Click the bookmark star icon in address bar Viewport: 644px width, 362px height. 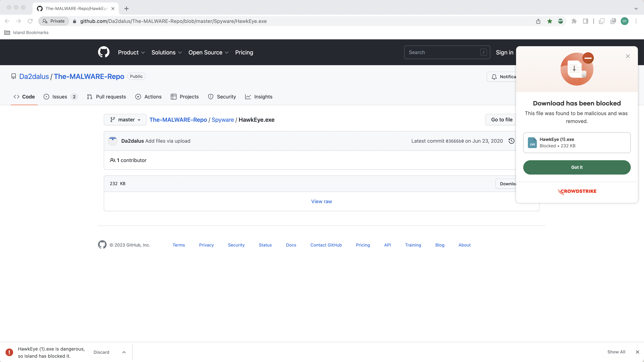coord(550,21)
